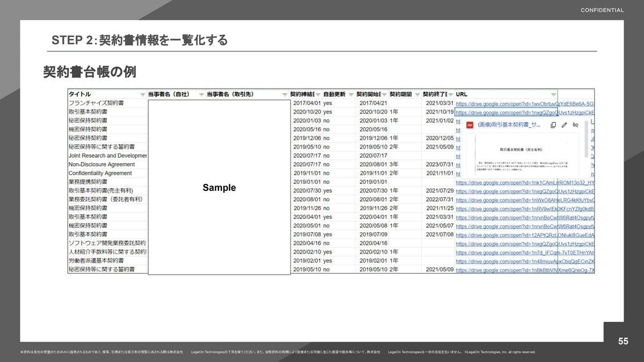The width and height of the screenshot is (644, 362).
Task: Select the 業務提携契約書 title cell
Action: [107, 182]
